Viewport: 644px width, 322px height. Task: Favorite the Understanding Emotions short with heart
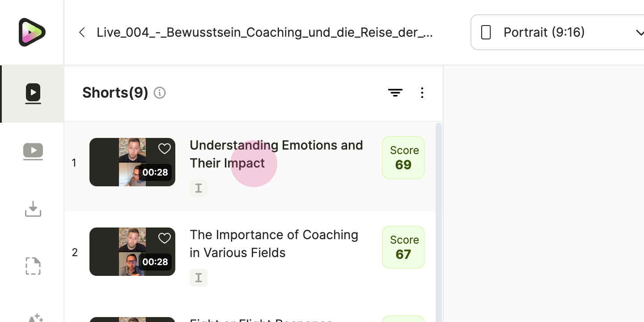pos(165,149)
